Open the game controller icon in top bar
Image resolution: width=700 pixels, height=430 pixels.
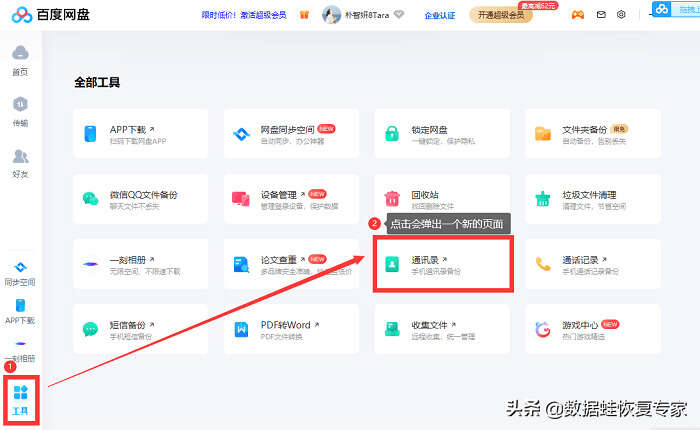[x=578, y=15]
